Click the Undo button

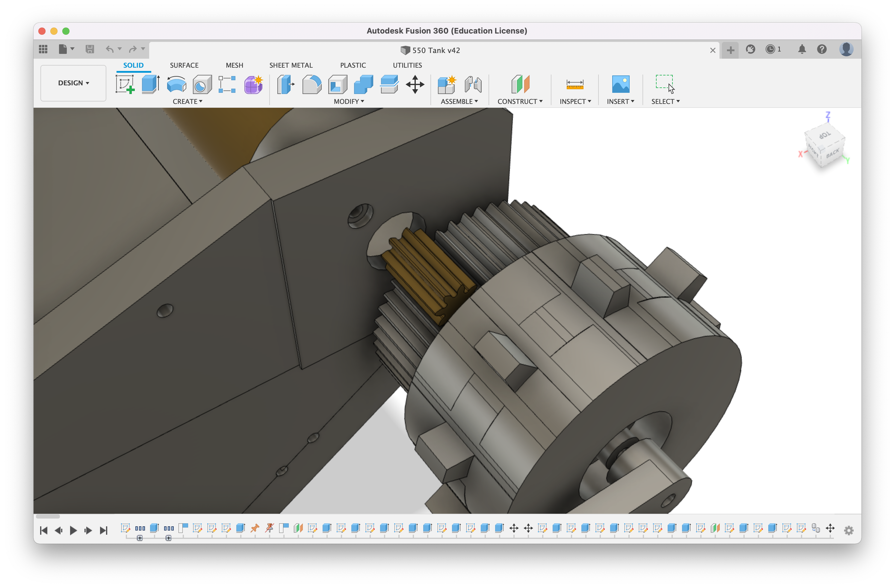point(110,49)
